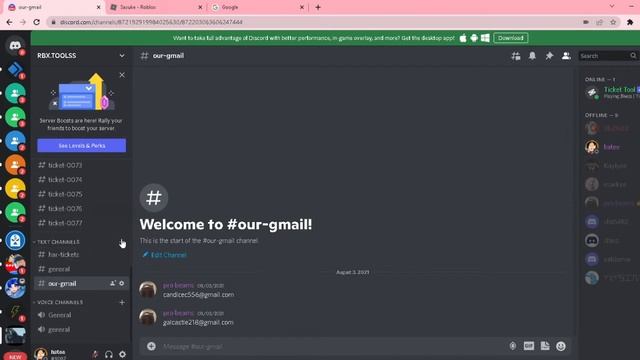
Task: Open Ticket Tool member profile
Action: click(612, 93)
